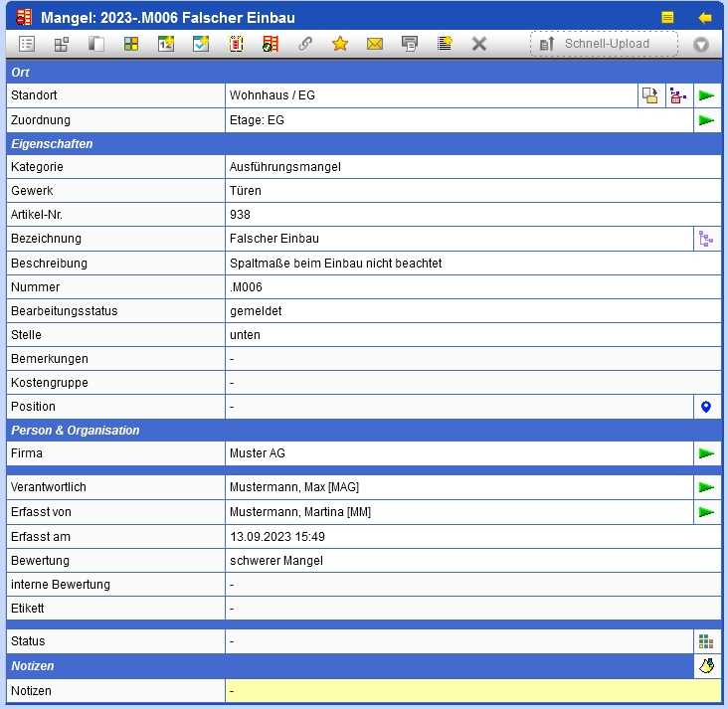Click the gray X delete icon

(x=478, y=44)
